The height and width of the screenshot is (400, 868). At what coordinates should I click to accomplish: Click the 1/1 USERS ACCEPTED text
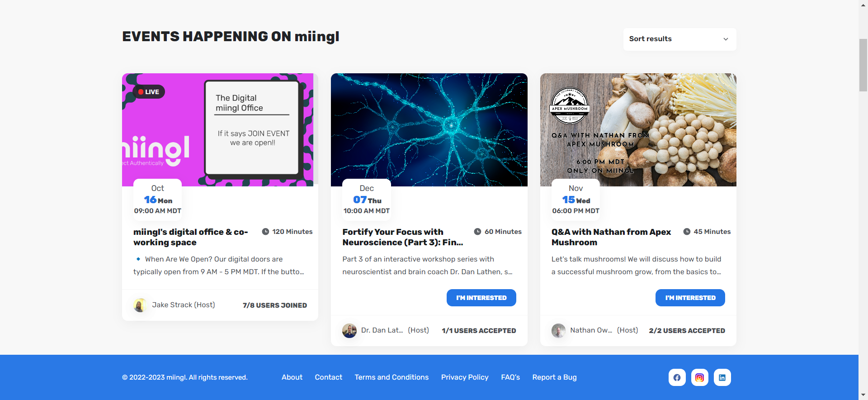tap(479, 331)
